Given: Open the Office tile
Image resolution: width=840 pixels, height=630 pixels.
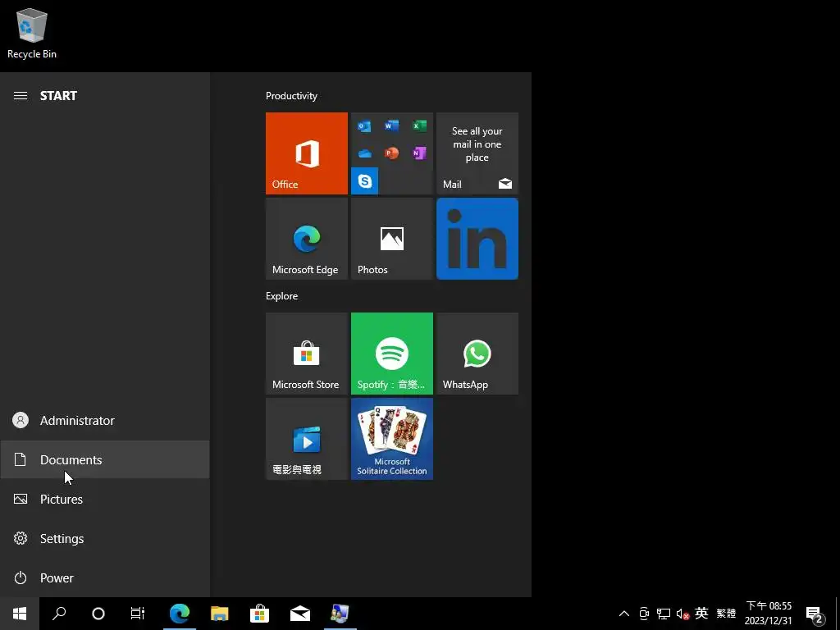Looking at the screenshot, I should 307,153.
